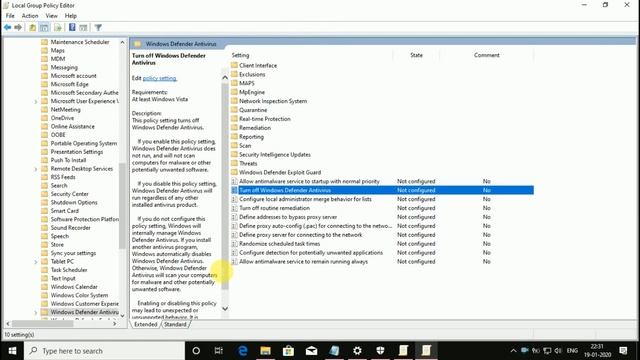
Task: Open the File menu
Action: tap(10, 16)
